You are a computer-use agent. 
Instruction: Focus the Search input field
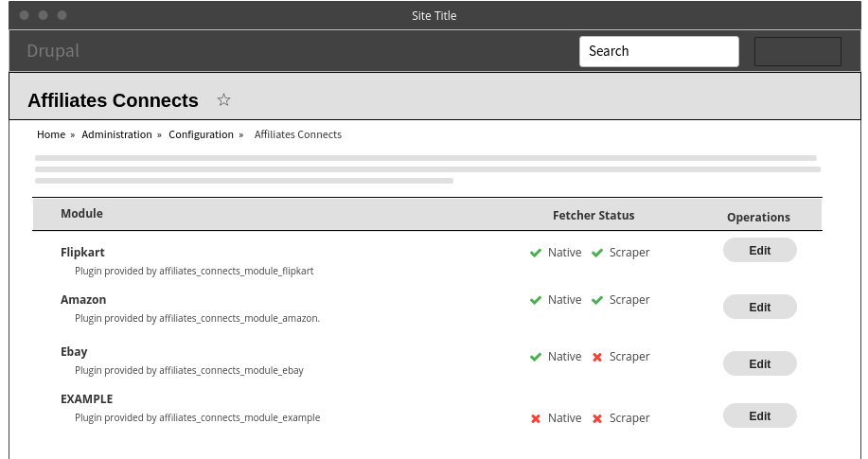coord(658,51)
